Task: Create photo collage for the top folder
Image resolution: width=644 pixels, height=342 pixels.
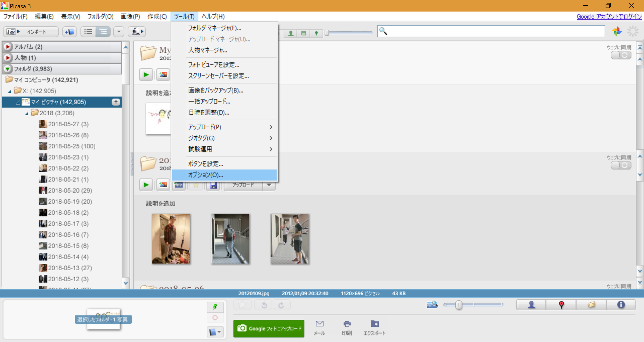Action: [x=163, y=74]
